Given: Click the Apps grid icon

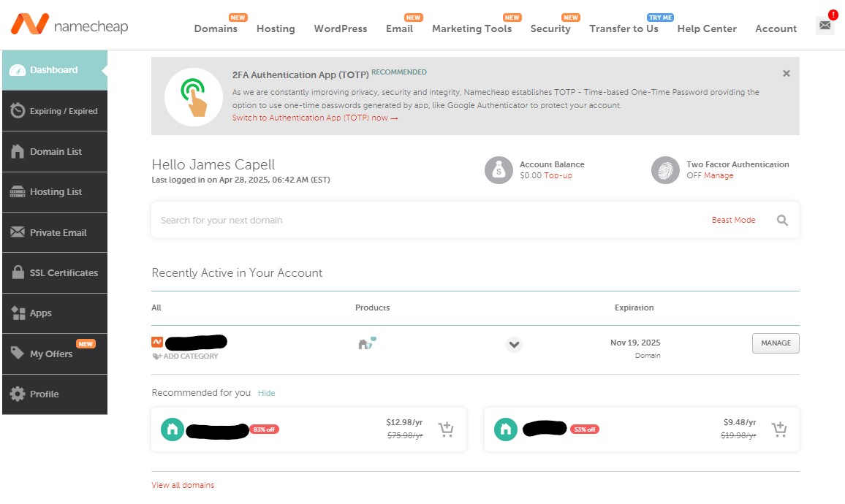Looking at the screenshot, I should [x=18, y=313].
